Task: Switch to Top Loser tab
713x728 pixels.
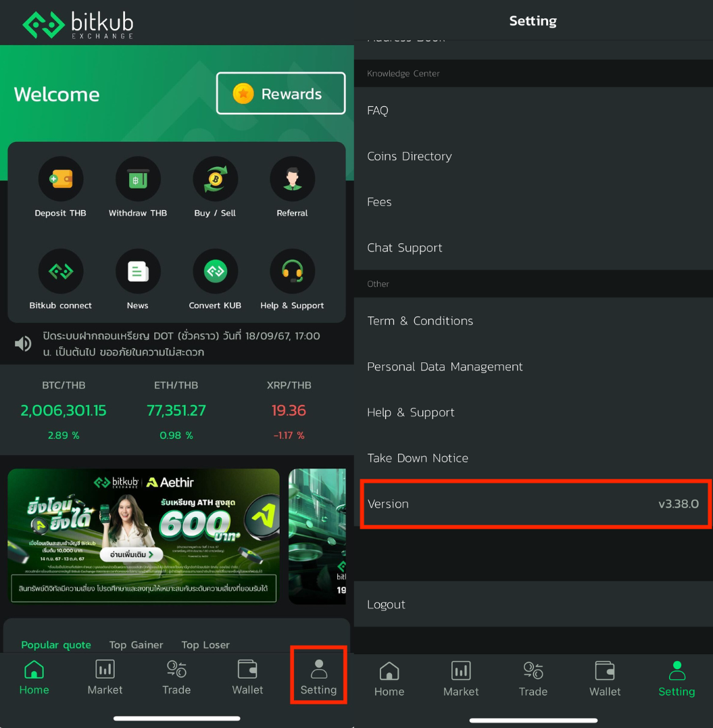Action: [x=205, y=644]
